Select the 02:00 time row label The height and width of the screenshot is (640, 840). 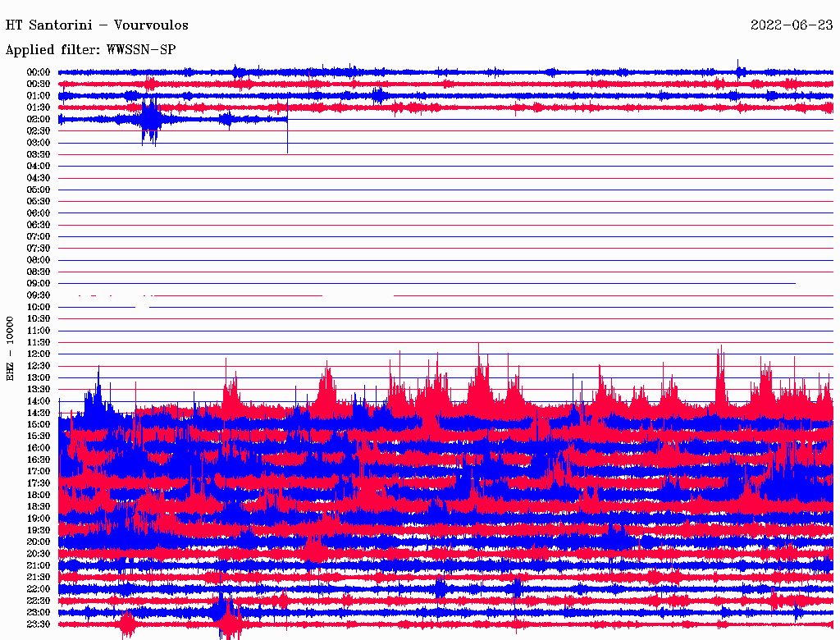point(39,119)
